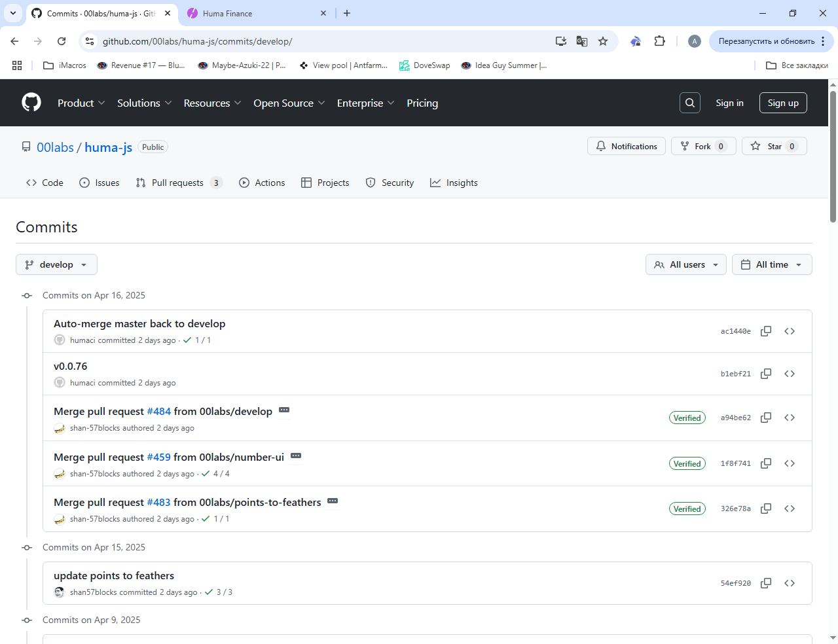The height and width of the screenshot is (644, 838).
Task: Expand the Solutions menu
Action: click(x=145, y=103)
